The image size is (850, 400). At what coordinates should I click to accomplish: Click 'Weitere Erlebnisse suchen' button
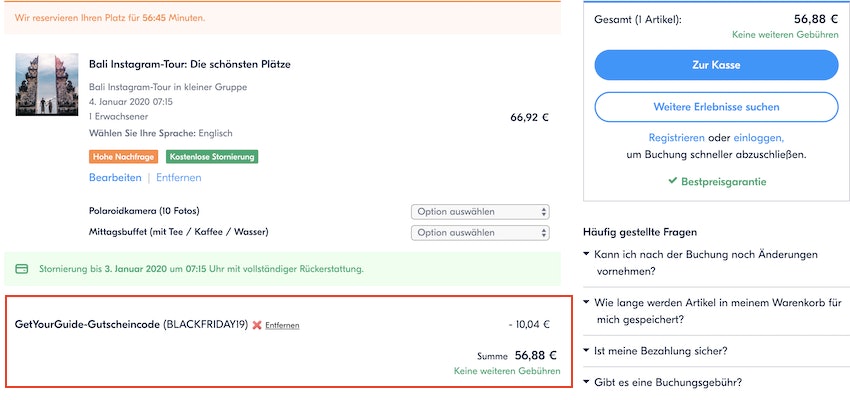pyautogui.click(x=716, y=107)
